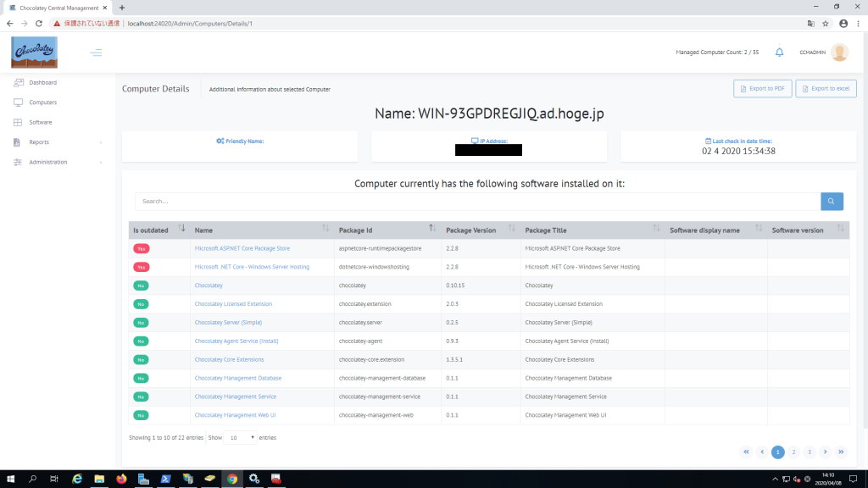Go back in browser history
Screen dimensions: 868x488
coord(10,23)
